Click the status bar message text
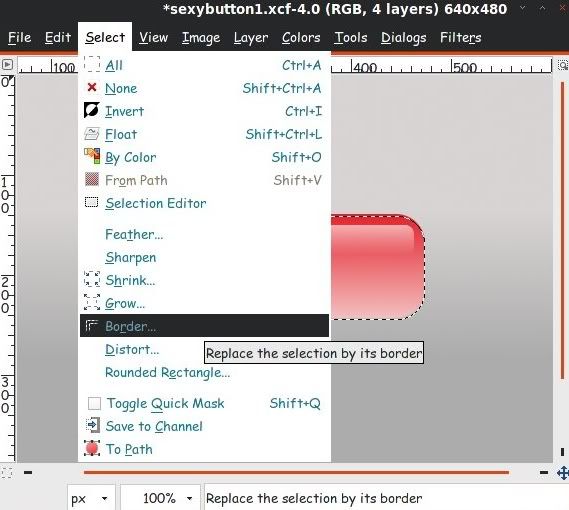Image resolution: width=569 pixels, height=510 pixels. (314, 498)
